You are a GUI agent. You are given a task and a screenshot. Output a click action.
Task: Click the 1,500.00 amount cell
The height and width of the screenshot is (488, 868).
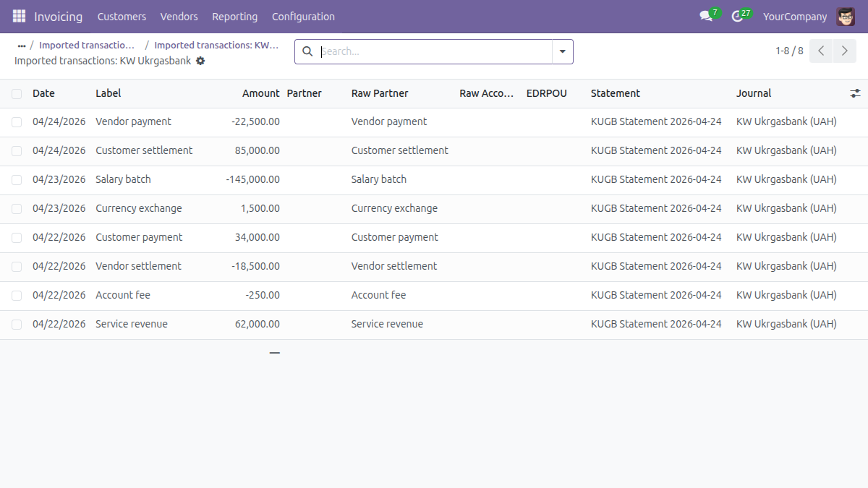[260, 208]
